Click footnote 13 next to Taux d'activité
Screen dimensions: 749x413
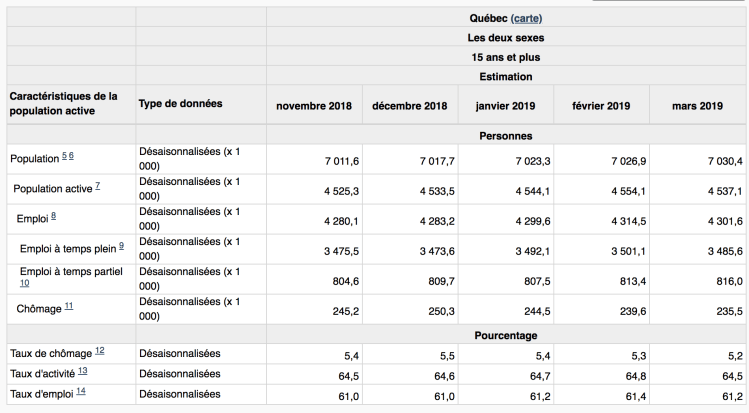pos(83,371)
